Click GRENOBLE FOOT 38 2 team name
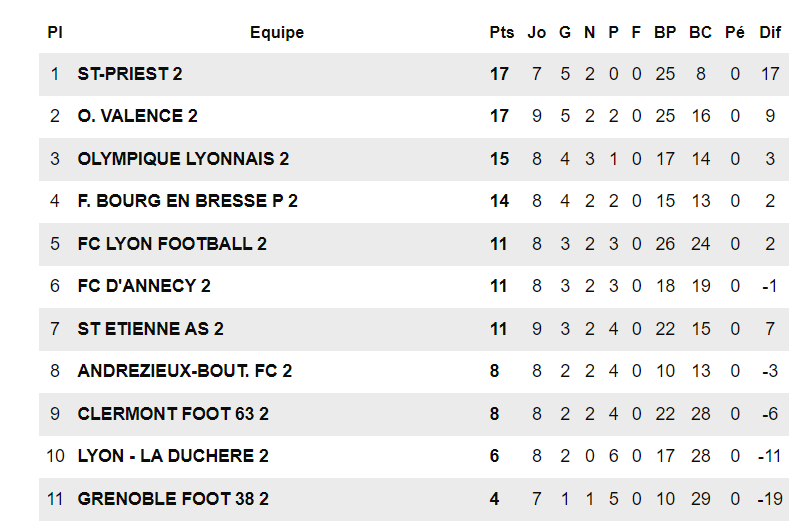Viewport: 810px width, 527px height. [173, 499]
